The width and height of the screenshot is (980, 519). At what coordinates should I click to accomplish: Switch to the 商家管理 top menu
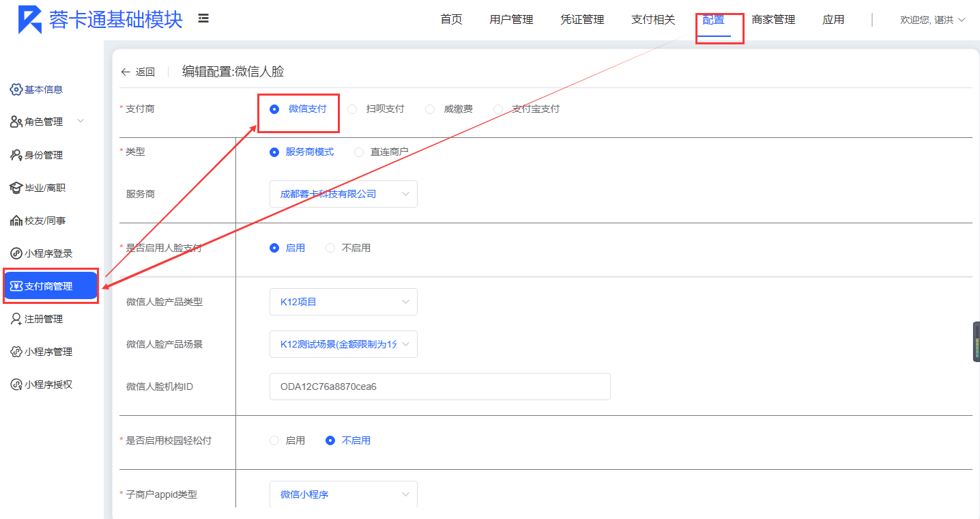point(773,20)
